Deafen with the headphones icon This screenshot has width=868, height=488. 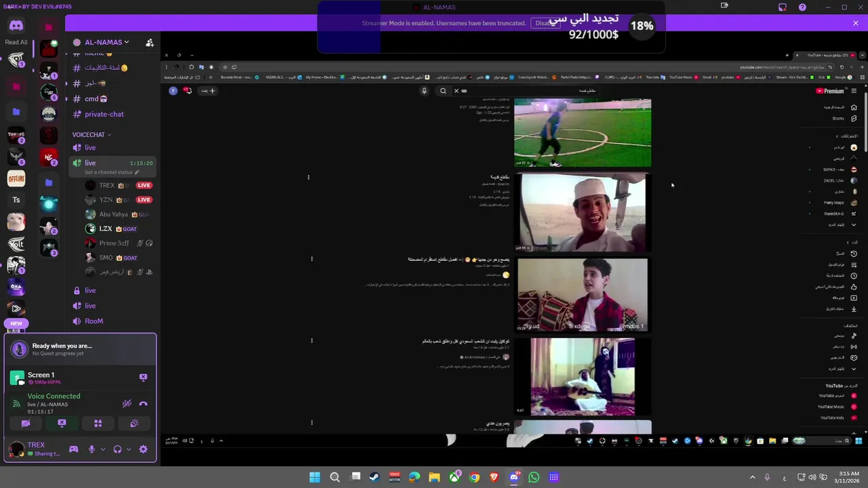tap(117, 449)
